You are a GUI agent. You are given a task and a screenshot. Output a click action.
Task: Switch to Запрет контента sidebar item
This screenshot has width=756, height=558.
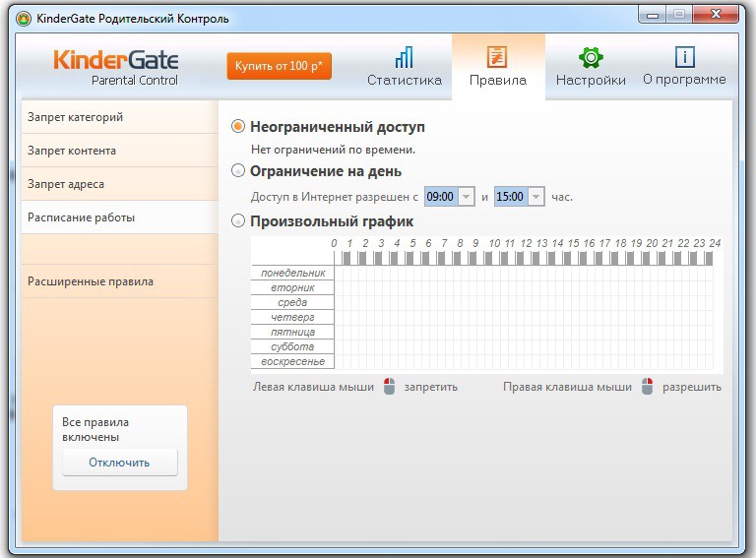pyautogui.click(x=72, y=151)
